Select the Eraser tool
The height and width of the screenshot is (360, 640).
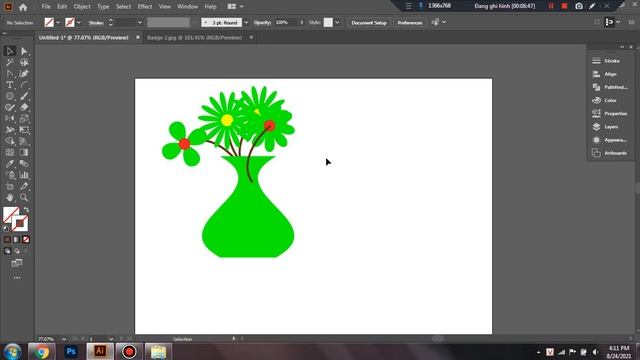coord(24,107)
